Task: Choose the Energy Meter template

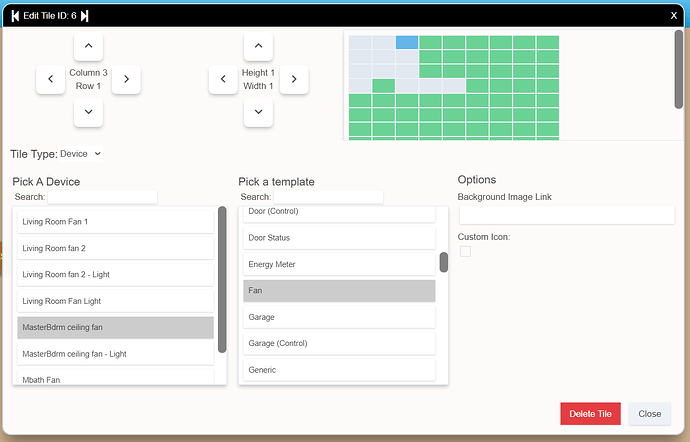Action: [x=339, y=264]
